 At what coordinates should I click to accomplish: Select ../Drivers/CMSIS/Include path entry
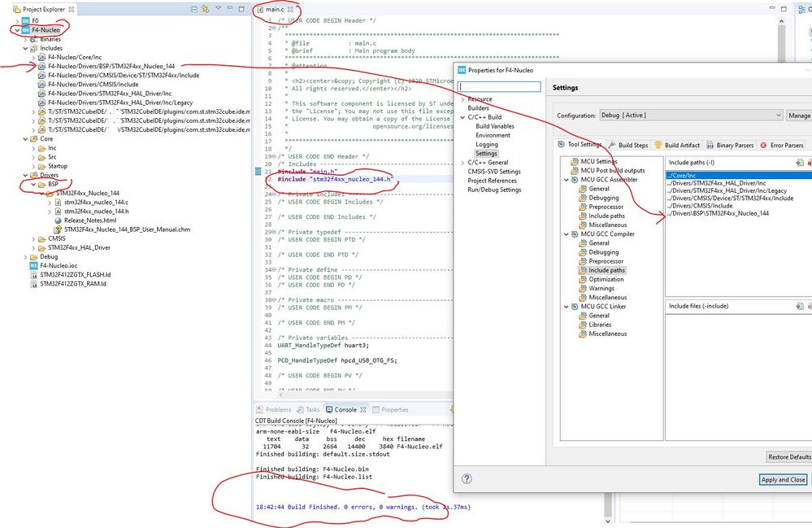701,206
